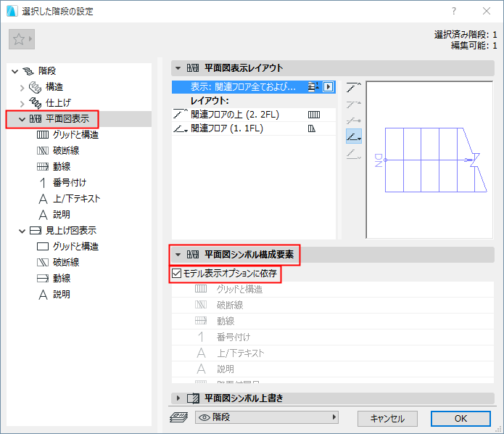Screen dimensions: 504x434
Task: Click the layer stack icon near bottom
Action: tap(178, 417)
